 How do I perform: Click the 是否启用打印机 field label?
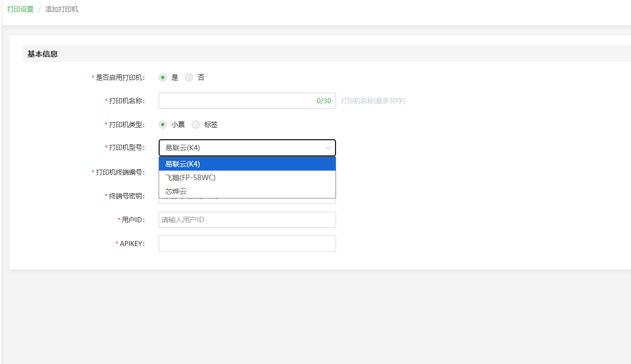120,77
